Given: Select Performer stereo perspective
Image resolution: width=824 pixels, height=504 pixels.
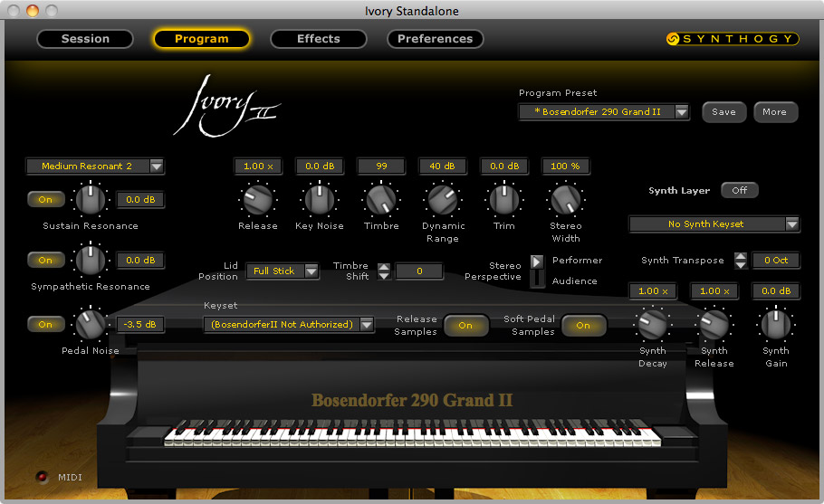Looking at the screenshot, I should point(577,260).
